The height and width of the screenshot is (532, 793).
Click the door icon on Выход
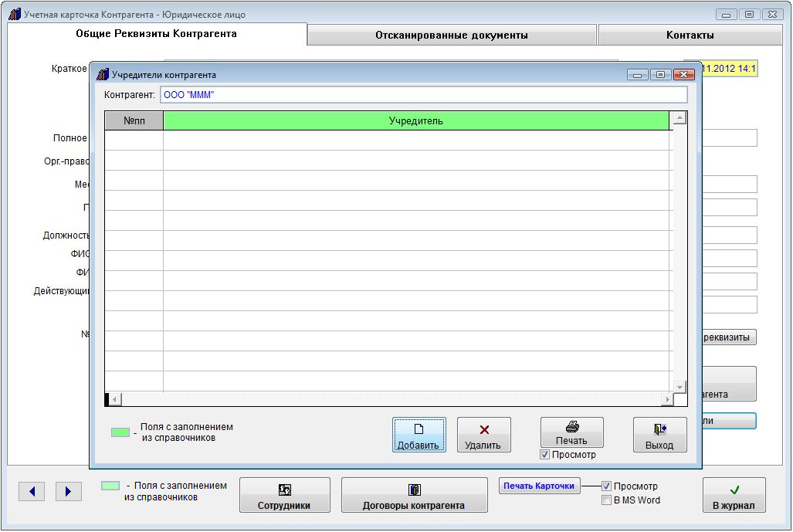659,429
